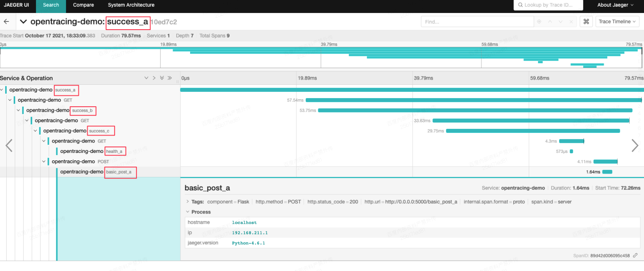Viewport: 644px width, 271px height.
Task: Click the ip value 192.168.211.1
Action: coord(250,233)
